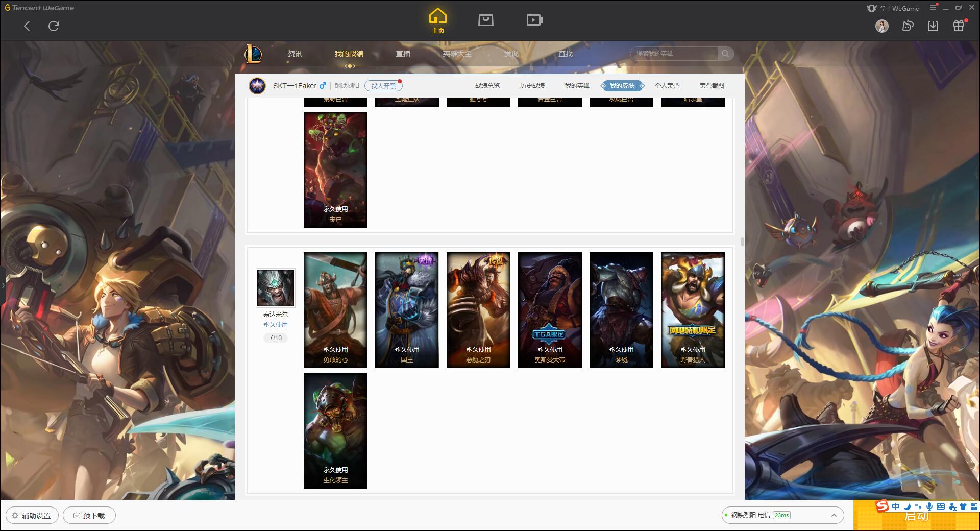
Task: Open the video live icon
Action: 534,20
